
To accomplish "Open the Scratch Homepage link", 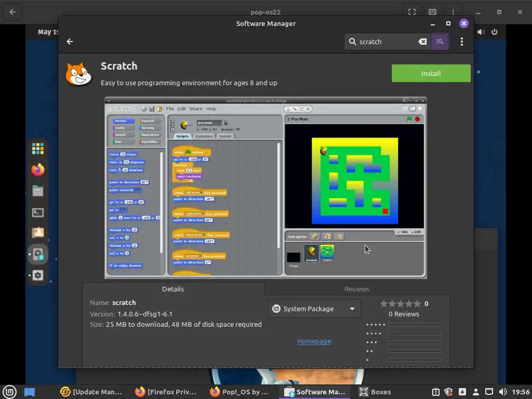I will [314, 341].
